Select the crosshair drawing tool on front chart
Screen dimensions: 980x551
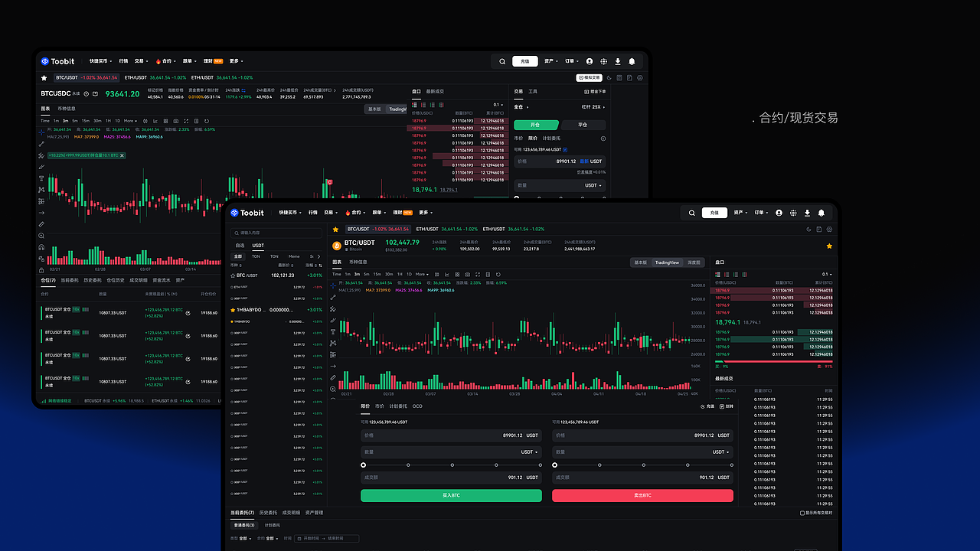click(333, 285)
